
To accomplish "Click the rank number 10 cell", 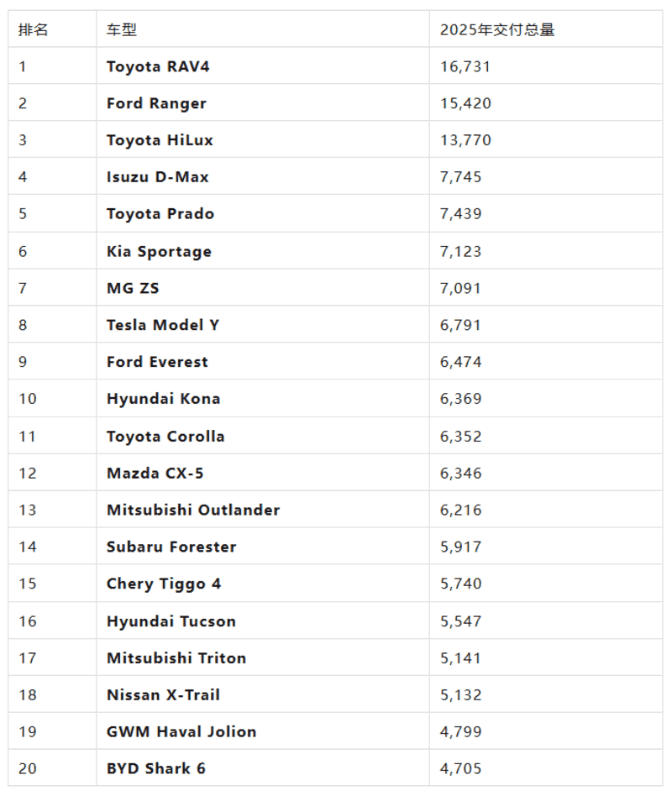I will [x=28, y=399].
